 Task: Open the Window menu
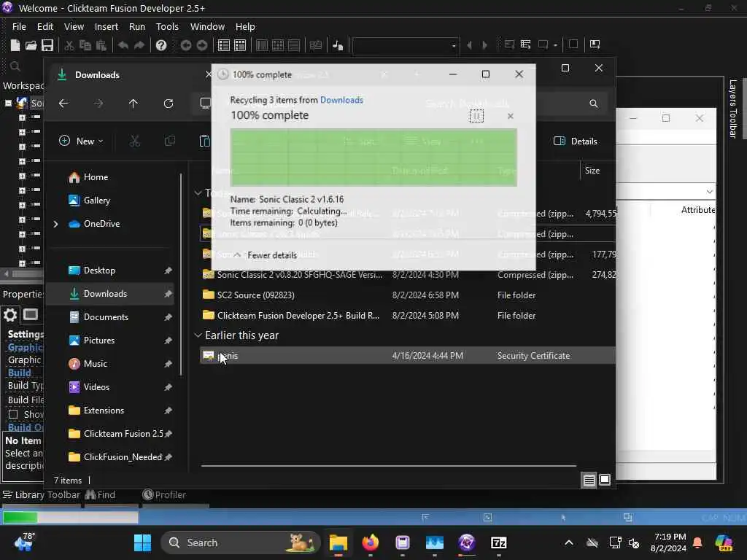[207, 27]
